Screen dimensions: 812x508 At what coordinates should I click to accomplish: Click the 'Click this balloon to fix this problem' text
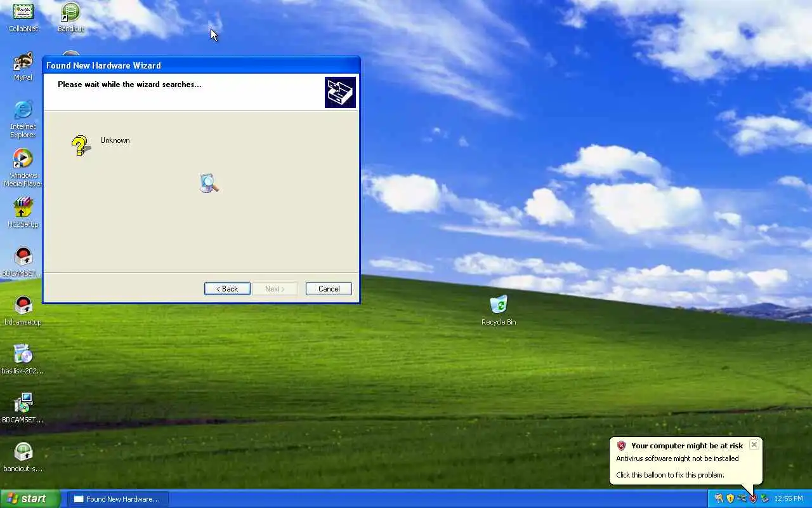coord(670,475)
